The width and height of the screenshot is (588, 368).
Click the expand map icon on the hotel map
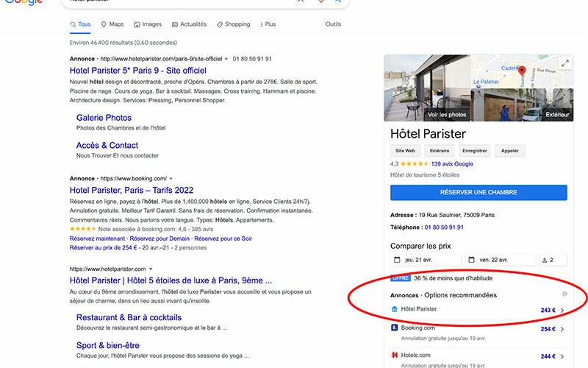564,64
